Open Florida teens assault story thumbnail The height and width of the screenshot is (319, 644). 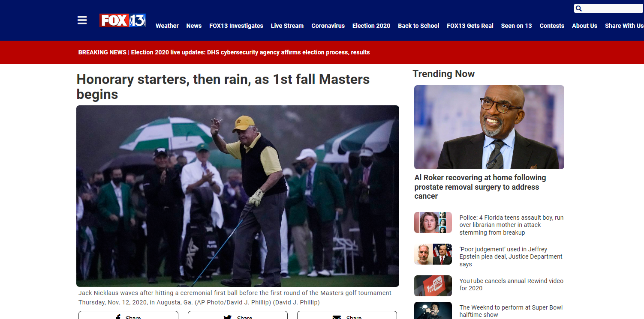pos(433,222)
